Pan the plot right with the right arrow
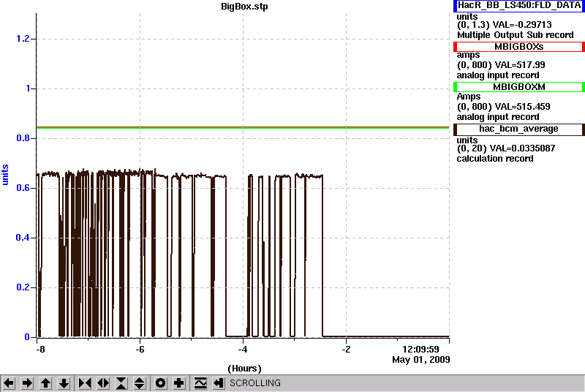585x392 pixels. point(27,383)
